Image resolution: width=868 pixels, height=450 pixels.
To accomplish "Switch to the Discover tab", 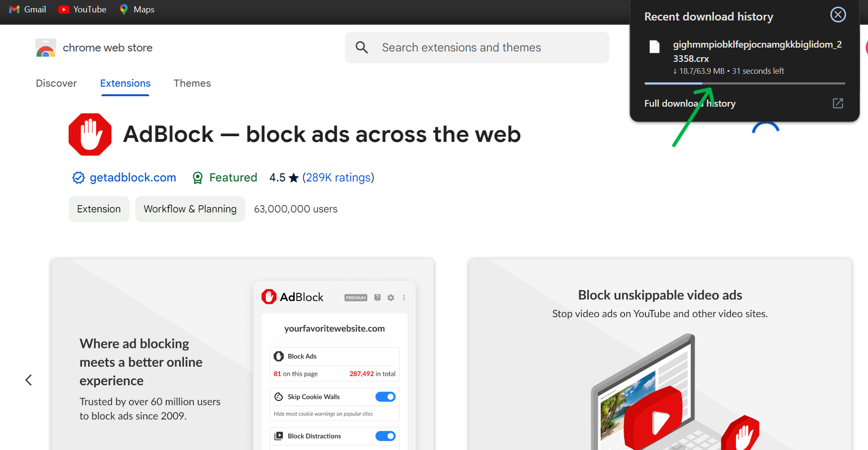I will pyautogui.click(x=56, y=83).
